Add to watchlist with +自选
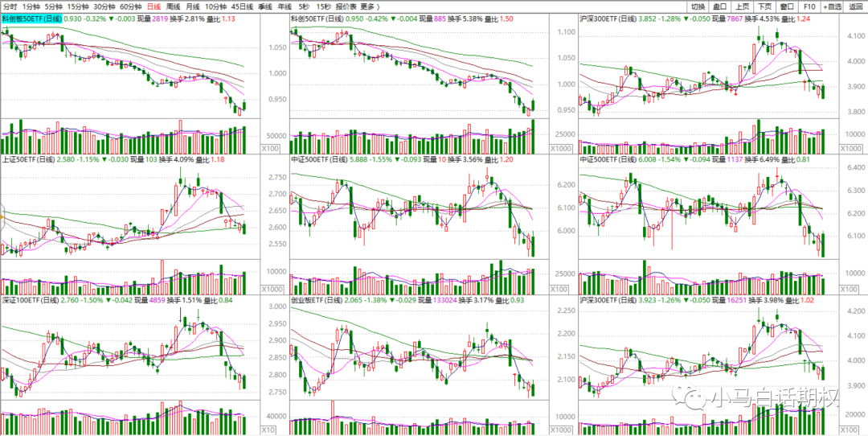The width and height of the screenshot is (868, 436). point(832,6)
